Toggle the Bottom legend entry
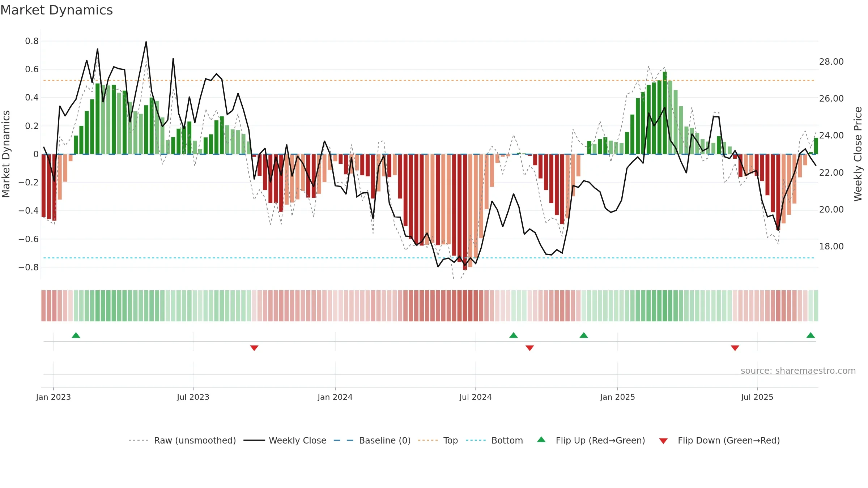This screenshot has height=488, width=868. click(494, 440)
